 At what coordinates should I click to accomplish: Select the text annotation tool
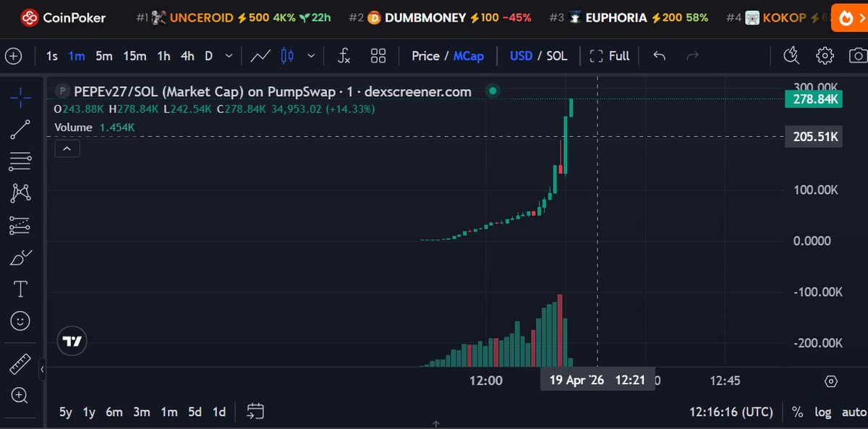pos(20,289)
